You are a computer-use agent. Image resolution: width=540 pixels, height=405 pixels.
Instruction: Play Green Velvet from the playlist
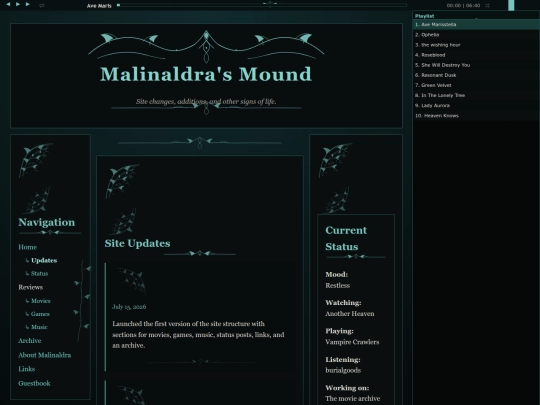pos(476,85)
